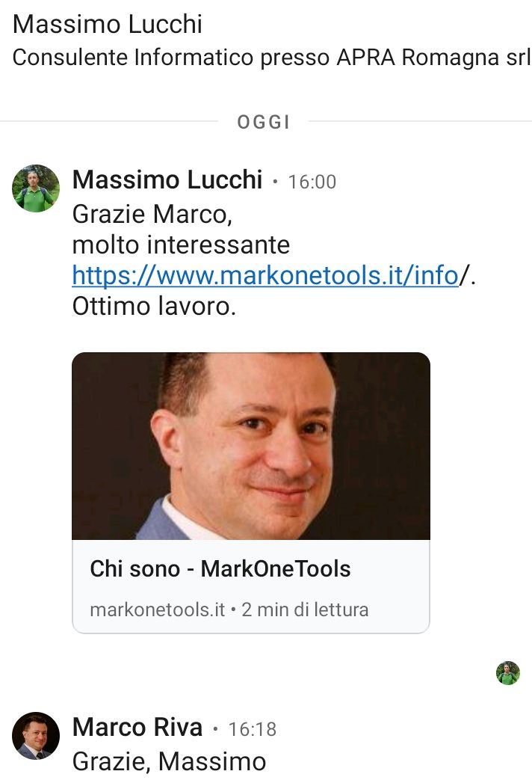Image resolution: width=532 pixels, height=783 pixels.
Task: Click the "Ottimo lavoro." message line
Action: 154,306
